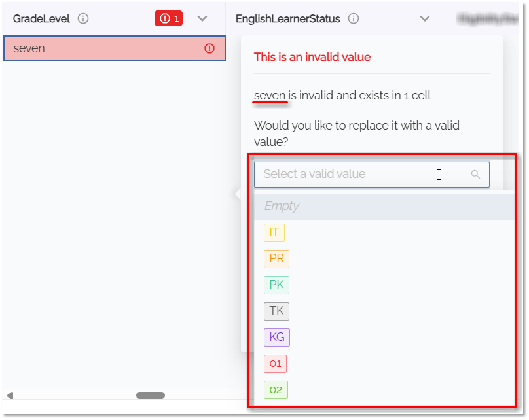Click the error icon inside the seven cell
Image resolution: width=529 pixels, height=420 pixels.
tap(208, 48)
